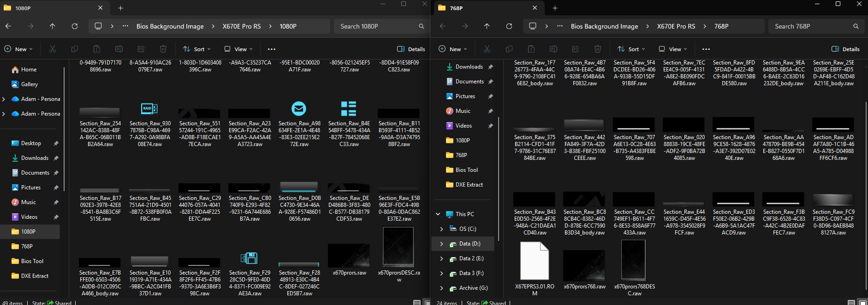Viewport: 868px width, 305px height.
Task: Click the back arrow in the 1080P window
Action: pyautogui.click(x=8, y=26)
